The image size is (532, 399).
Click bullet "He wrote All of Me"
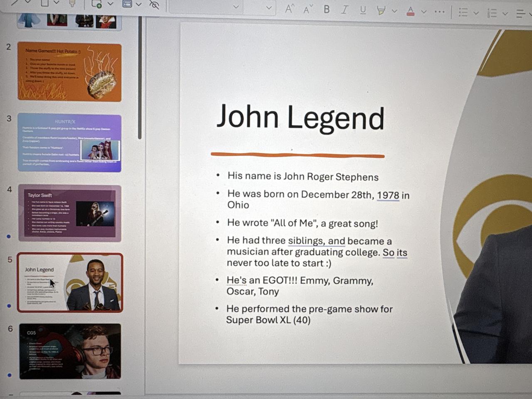pos(303,223)
